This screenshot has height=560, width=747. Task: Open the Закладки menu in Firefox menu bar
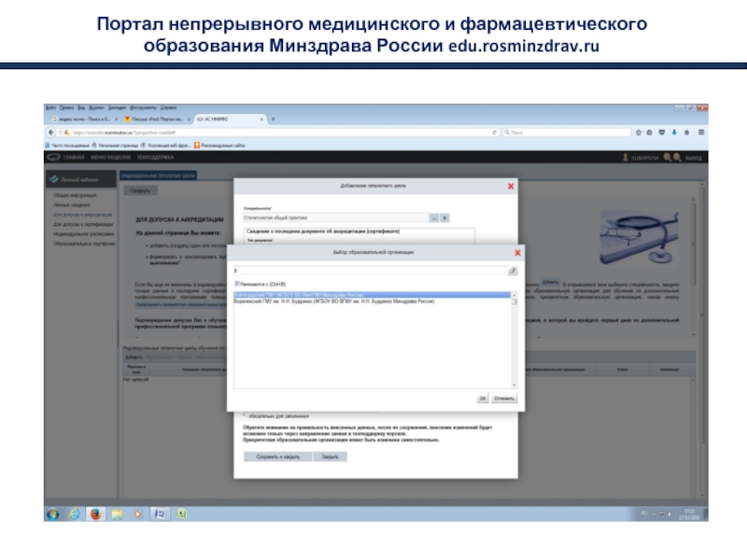click(118, 107)
